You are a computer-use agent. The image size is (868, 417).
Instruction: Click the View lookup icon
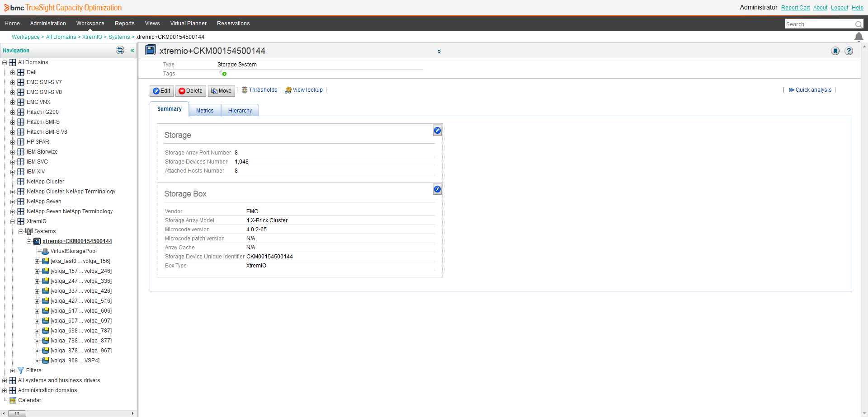tap(288, 90)
